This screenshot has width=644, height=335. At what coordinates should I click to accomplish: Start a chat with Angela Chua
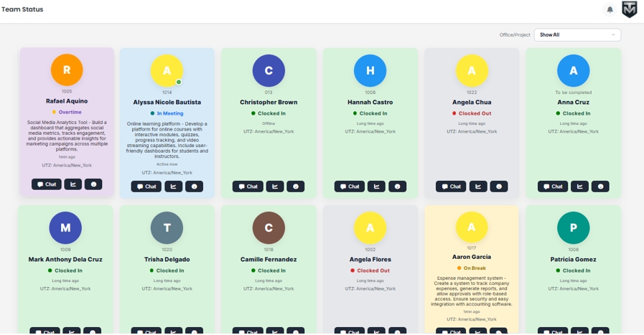point(451,187)
